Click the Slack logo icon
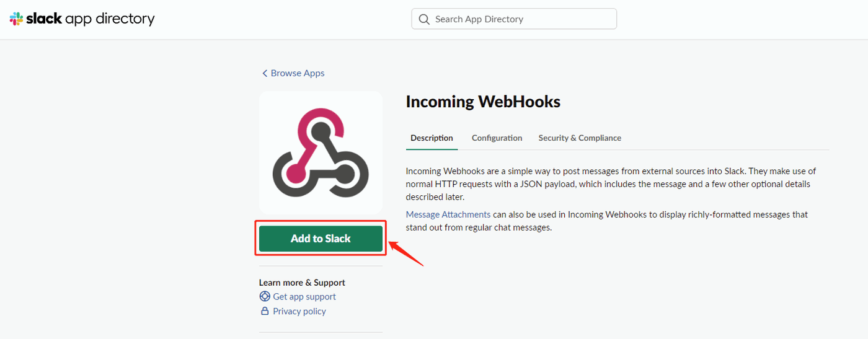The width and height of the screenshot is (868, 339). coord(17,19)
